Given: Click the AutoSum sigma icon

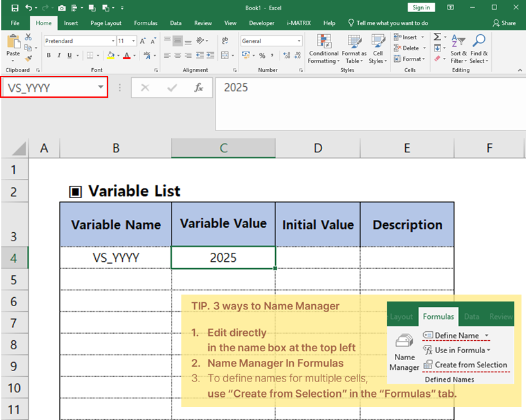Looking at the screenshot, I should point(437,37).
